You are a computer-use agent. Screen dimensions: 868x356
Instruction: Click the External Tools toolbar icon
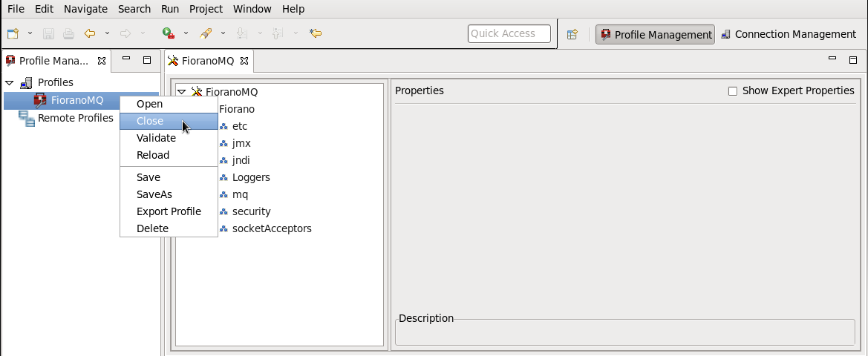(x=206, y=33)
